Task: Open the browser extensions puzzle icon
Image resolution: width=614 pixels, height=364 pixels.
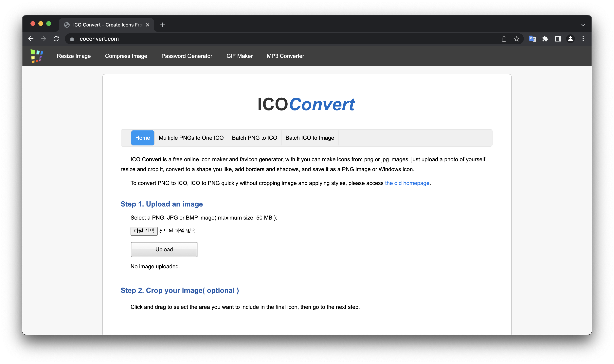Action: (545, 39)
